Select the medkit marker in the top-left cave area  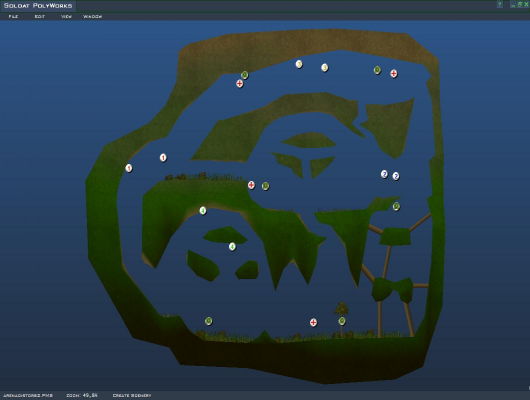pos(240,83)
